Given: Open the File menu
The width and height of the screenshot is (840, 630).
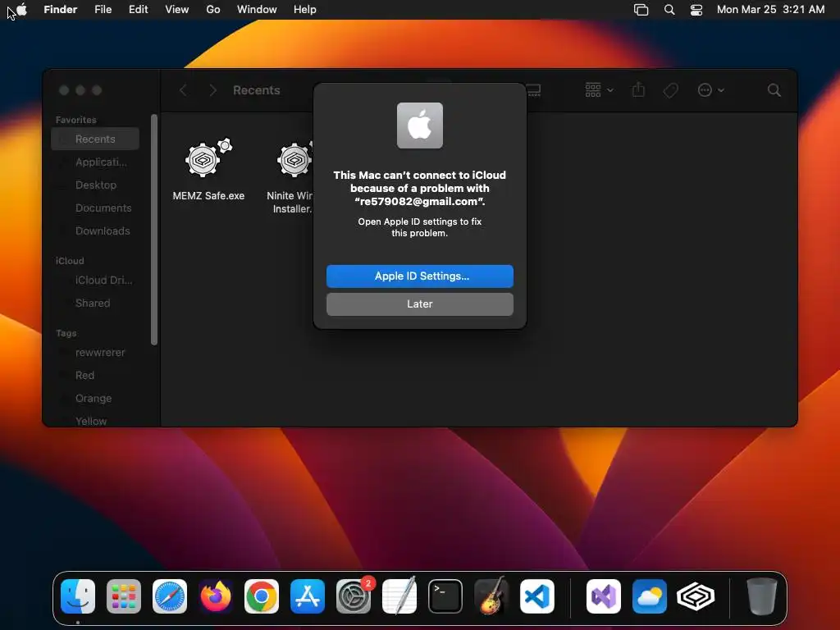Looking at the screenshot, I should click(x=103, y=9).
